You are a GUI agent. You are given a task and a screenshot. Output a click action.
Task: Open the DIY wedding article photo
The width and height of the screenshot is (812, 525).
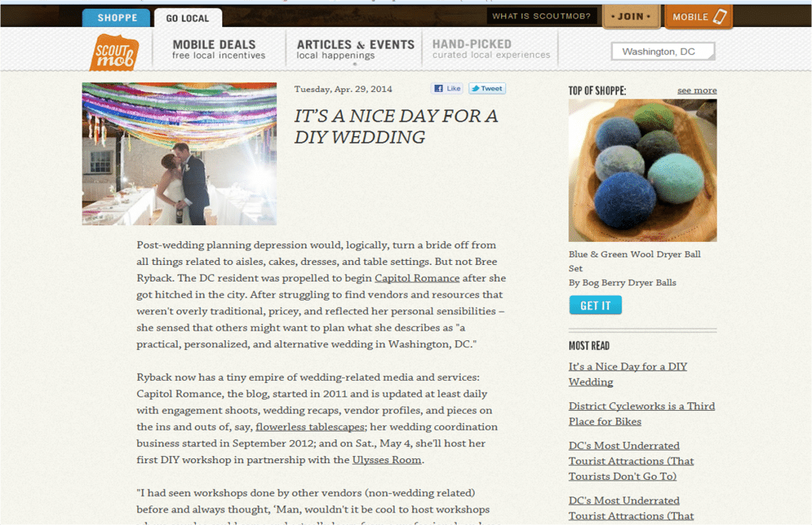[x=179, y=154]
